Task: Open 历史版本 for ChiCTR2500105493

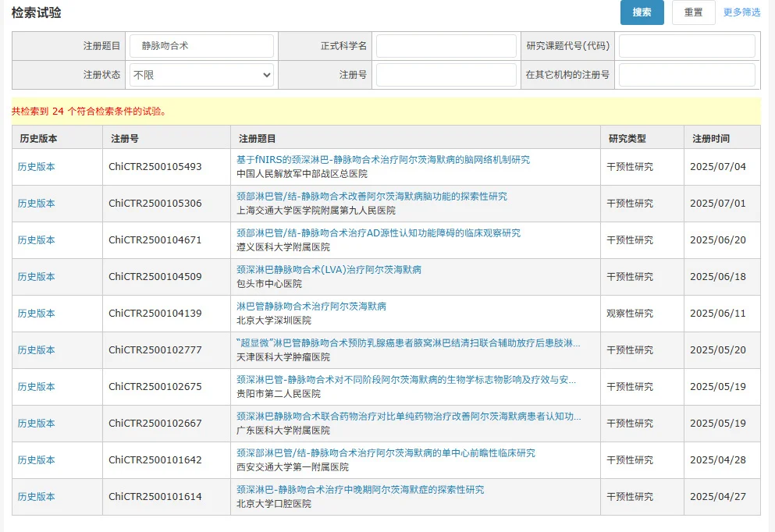Action: 37,167
